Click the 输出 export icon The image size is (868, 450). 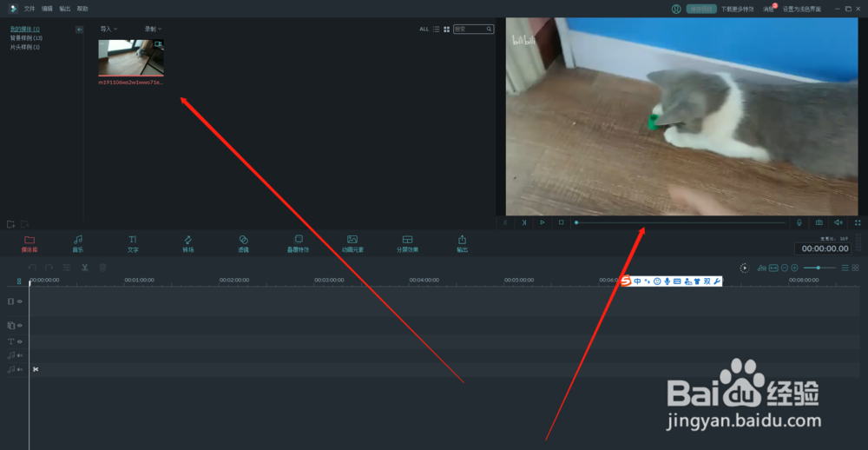(463, 244)
